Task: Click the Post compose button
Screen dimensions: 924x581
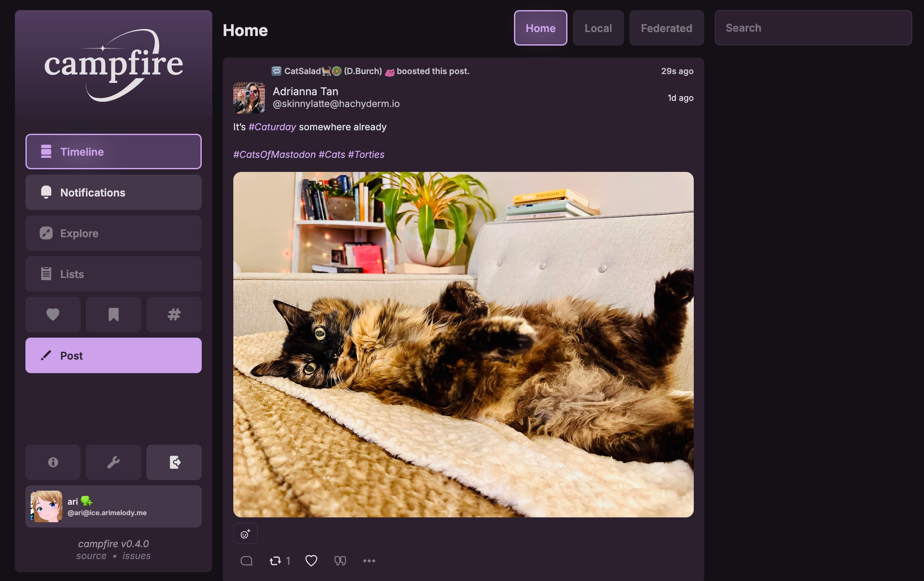Action: click(113, 355)
